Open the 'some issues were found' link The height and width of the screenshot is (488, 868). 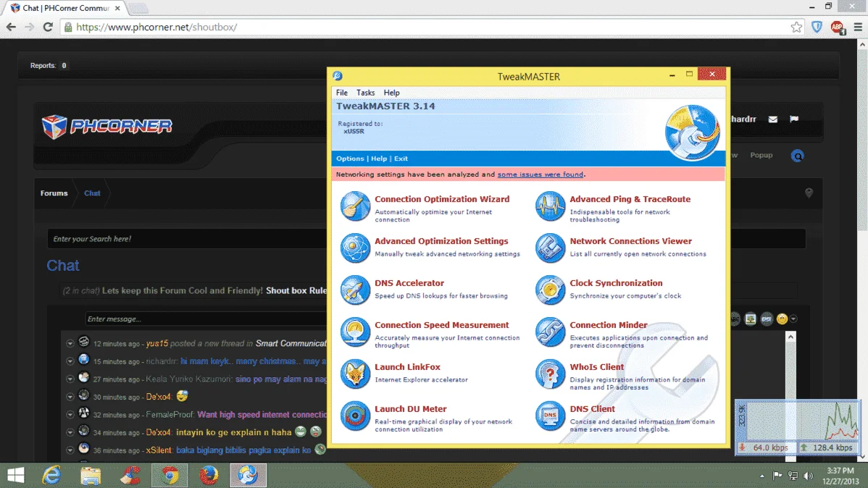(x=540, y=174)
